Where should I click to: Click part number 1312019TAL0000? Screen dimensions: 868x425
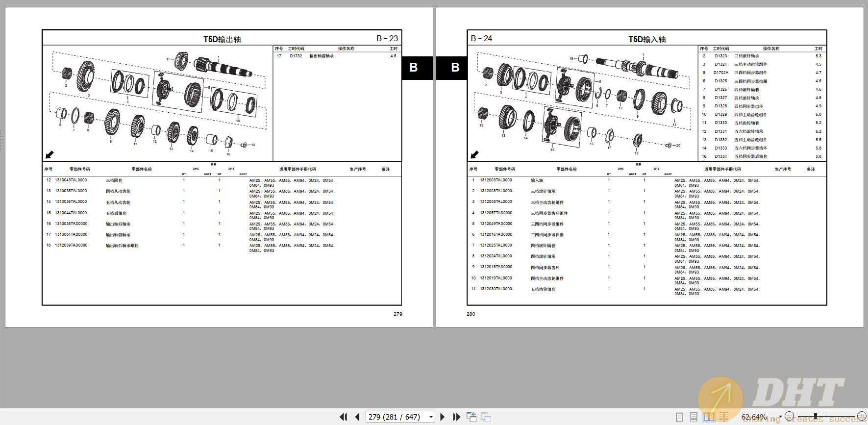tap(496, 278)
